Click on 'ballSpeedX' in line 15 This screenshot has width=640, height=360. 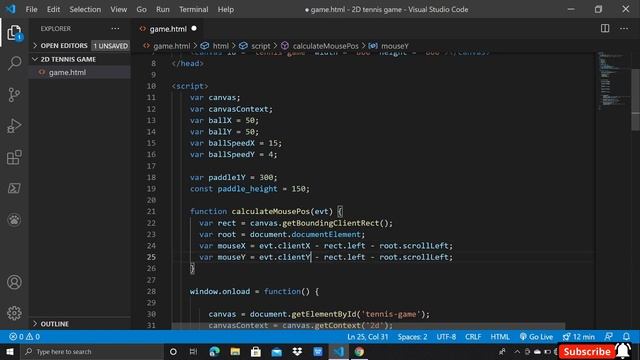tap(231, 143)
